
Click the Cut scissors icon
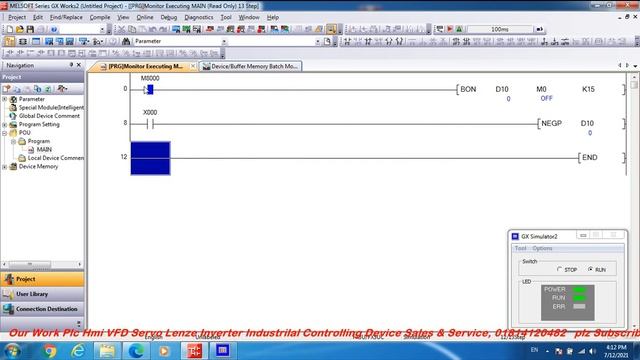pos(121,29)
